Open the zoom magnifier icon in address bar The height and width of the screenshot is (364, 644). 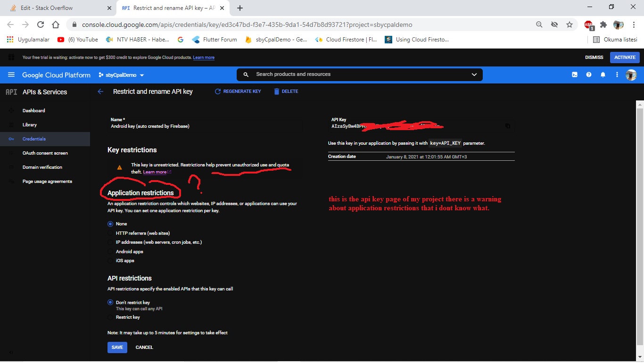[539, 25]
